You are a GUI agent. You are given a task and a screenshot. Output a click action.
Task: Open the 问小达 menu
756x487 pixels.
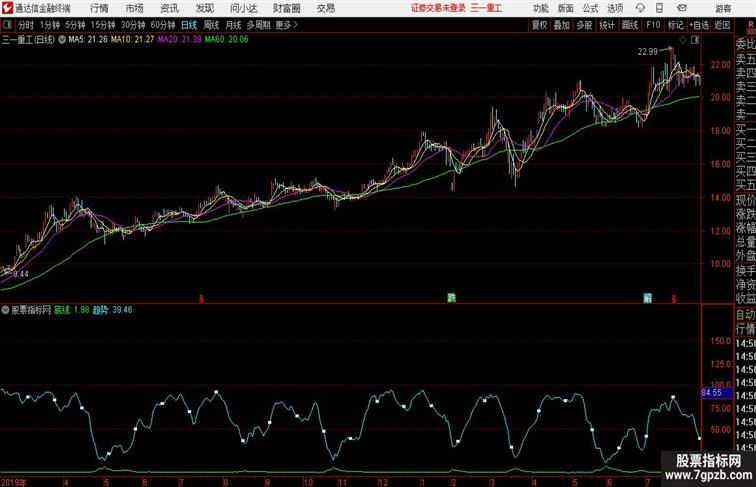(x=243, y=8)
